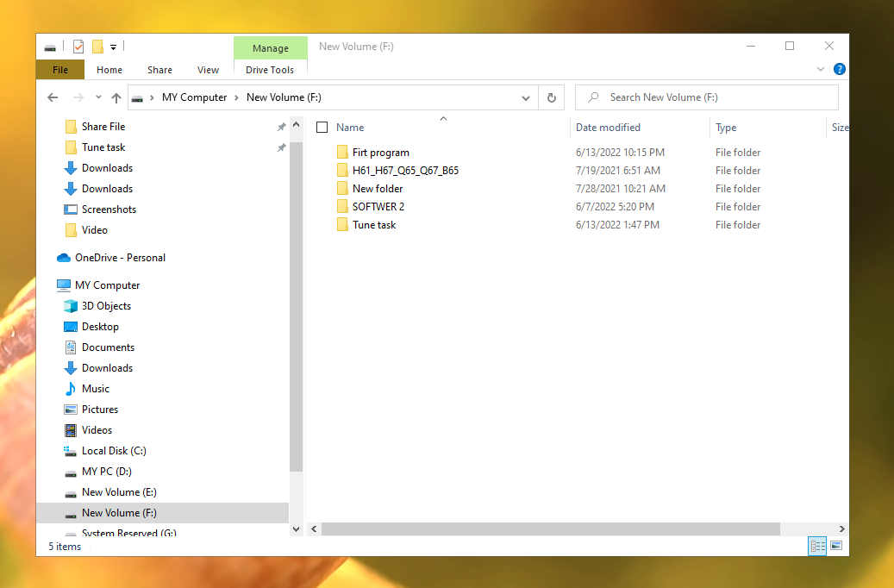Click horizontal scrollbar right arrow

841,529
